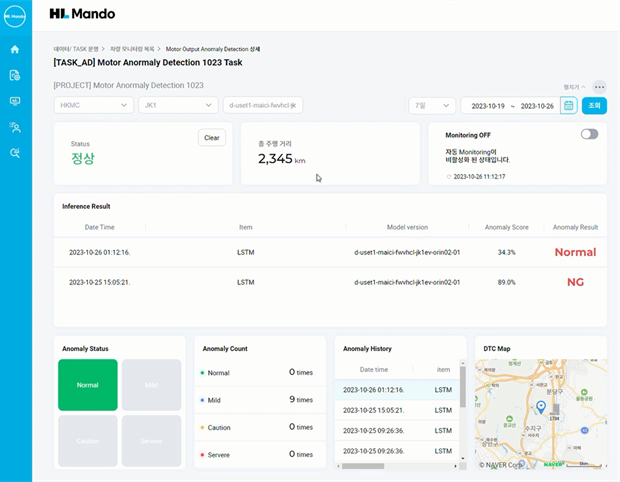Click the Home icon in sidebar
This screenshot has width=620, height=482.
[14, 49]
